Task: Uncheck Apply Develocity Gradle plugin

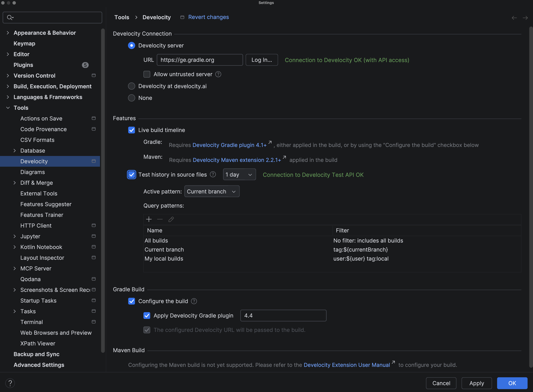Action: point(147,316)
